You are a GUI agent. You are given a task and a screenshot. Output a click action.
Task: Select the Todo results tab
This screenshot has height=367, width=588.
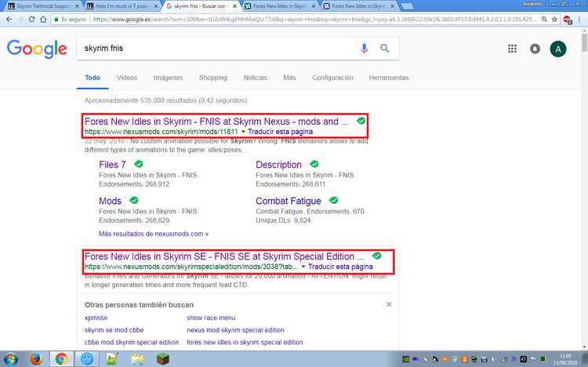coord(93,78)
